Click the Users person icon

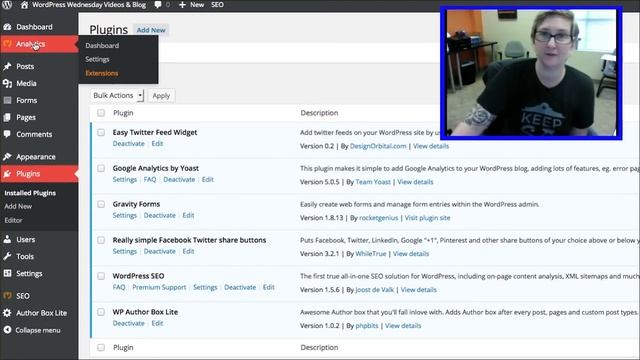[7, 239]
